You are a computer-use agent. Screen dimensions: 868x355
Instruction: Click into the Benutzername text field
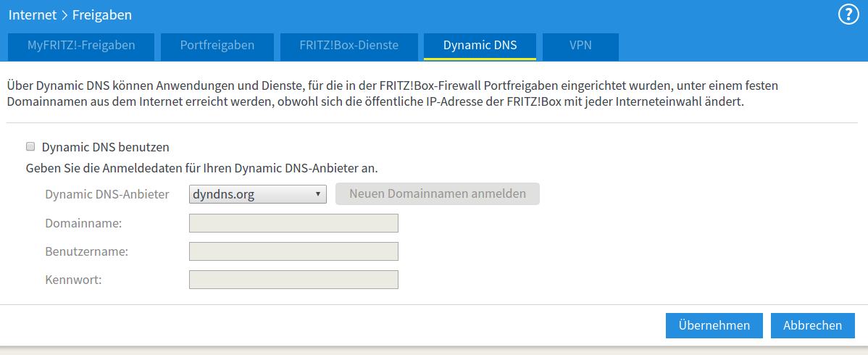click(x=293, y=251)
